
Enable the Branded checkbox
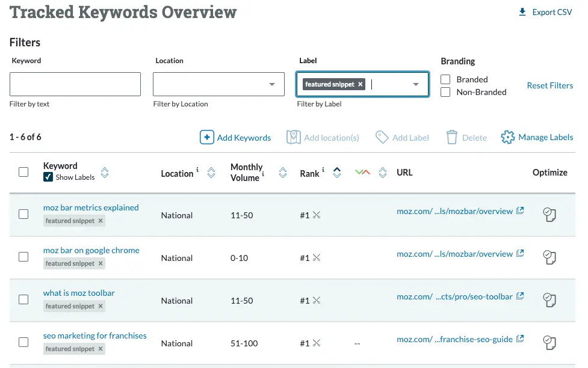pyautogui.click(x=446, y=79)
